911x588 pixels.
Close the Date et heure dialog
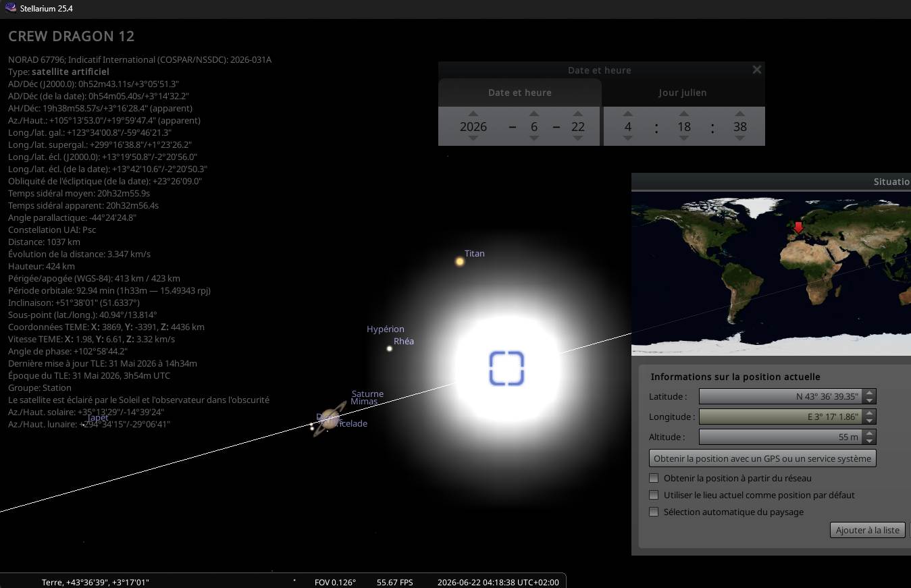coord(757,70)
